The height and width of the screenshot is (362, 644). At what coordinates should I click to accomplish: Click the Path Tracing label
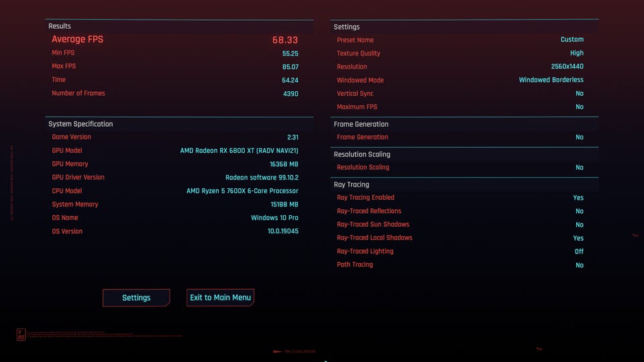pyautogui.click(x=354, y=265)
